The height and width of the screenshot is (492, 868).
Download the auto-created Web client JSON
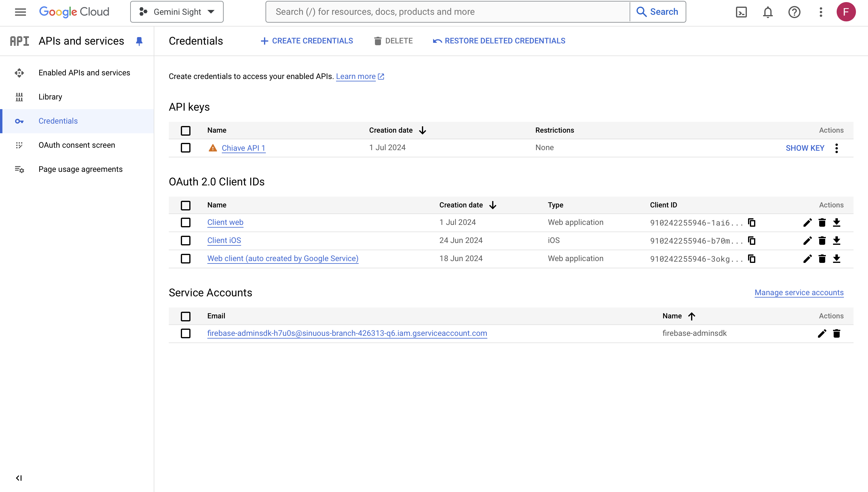(837, 258)
